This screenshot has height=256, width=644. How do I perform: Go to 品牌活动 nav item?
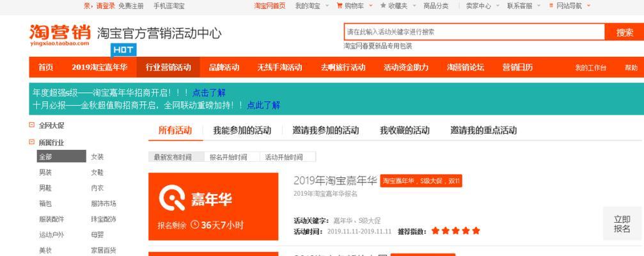tap(224, 67)
